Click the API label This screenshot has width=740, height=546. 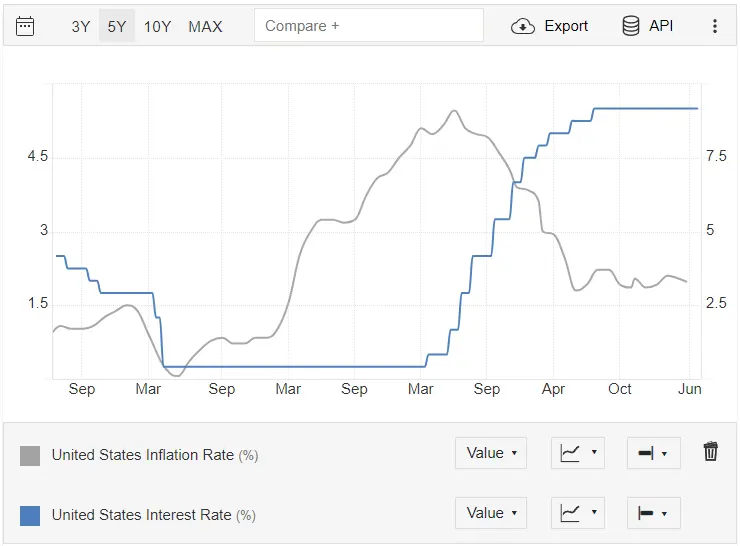tap(661, 26)
